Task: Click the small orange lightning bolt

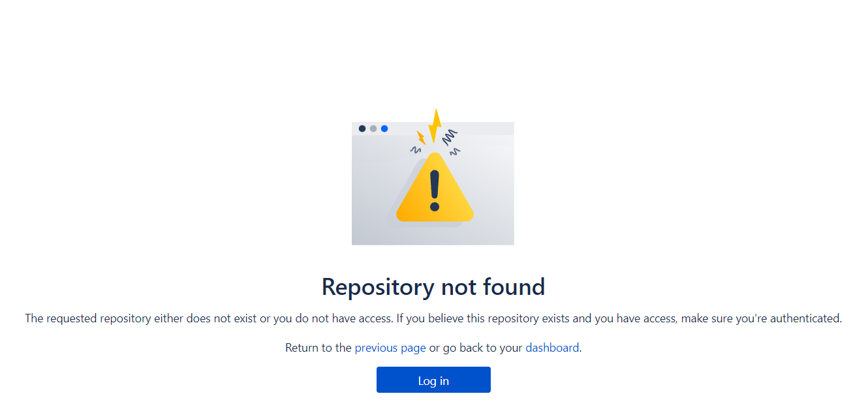Action: [x=421, y=138]
